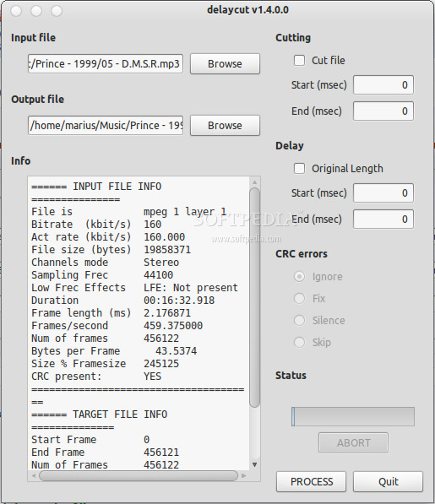435x504 pixels.
Task: Enable the Cut file checkbox
Action: click(x=299, y=60)
